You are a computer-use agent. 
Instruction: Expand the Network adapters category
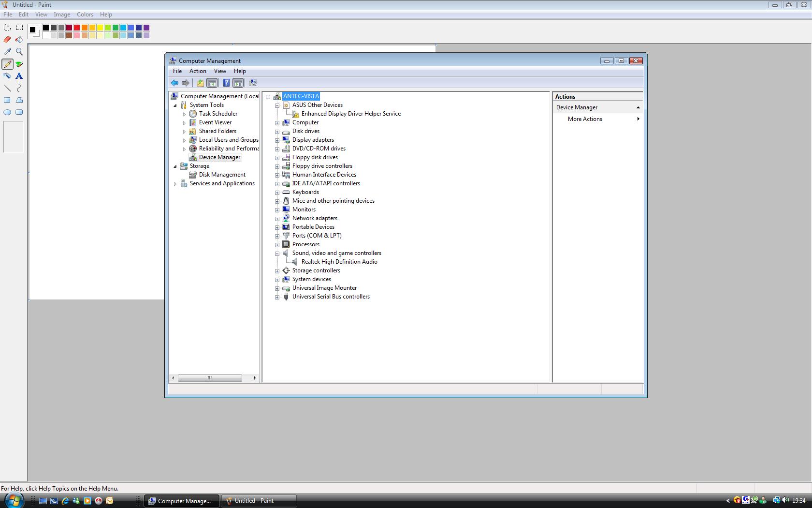277,218
